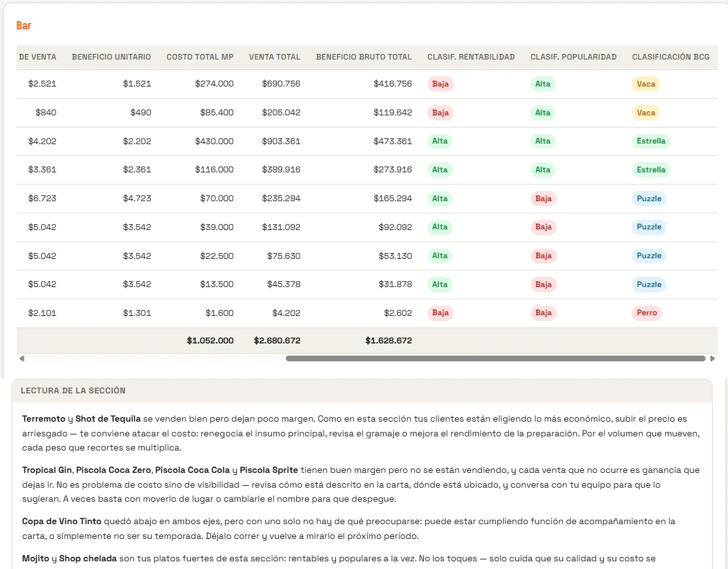This screenshot has width=728, height=569.
Task: Click the bold Shop chelada text
Action: 88,558
